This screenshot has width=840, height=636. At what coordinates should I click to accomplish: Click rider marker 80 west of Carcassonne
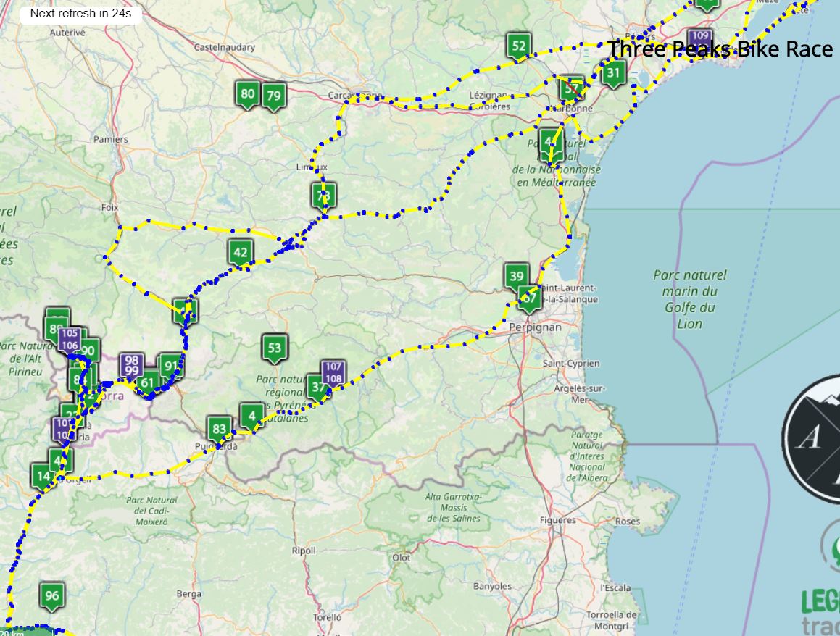247,94
